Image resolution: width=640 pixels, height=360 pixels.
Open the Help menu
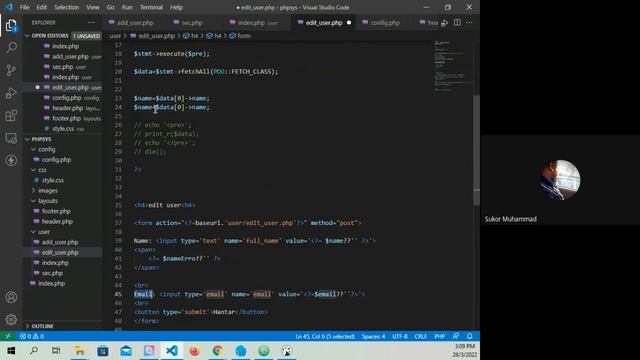coord(176,7)
